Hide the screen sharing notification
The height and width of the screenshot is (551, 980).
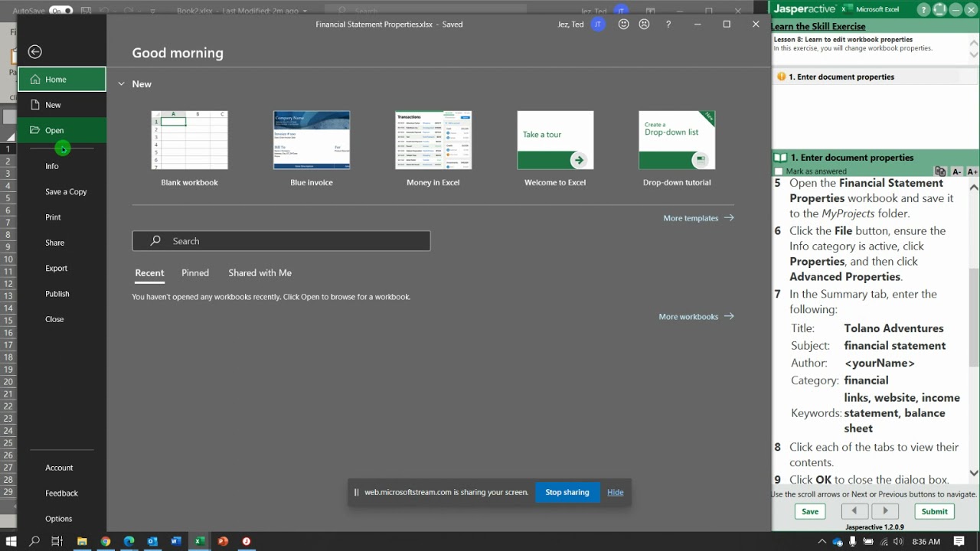pyautogui.click(x=616, y=493)
